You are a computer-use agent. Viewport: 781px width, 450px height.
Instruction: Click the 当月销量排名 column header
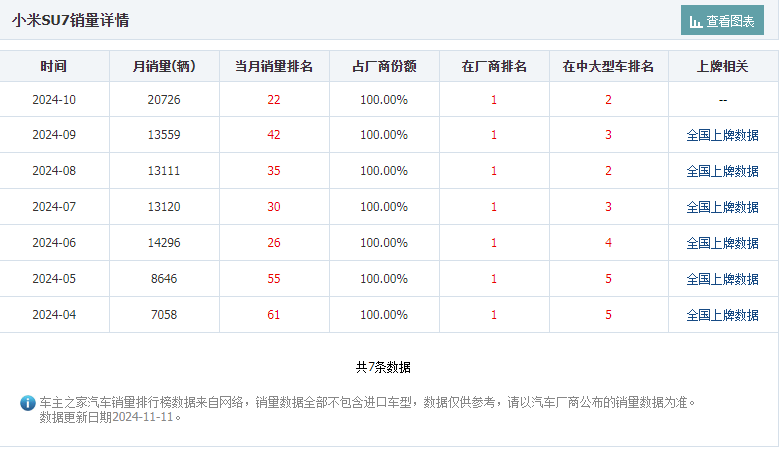pos(274,66)
